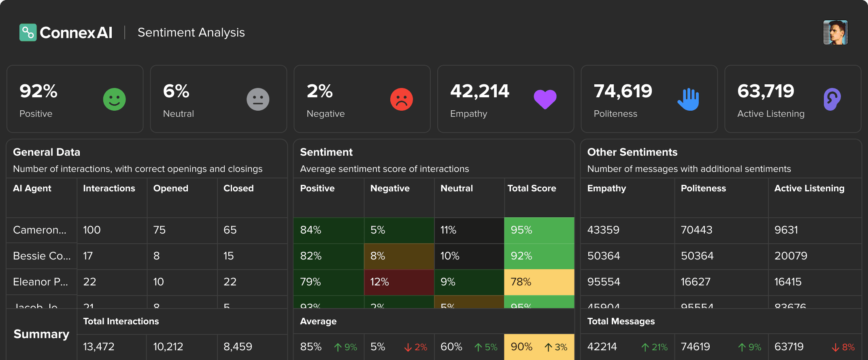This screenshot has width=868, height=360.
Task: Sort by Opened column header
Action: pos(170,188)
